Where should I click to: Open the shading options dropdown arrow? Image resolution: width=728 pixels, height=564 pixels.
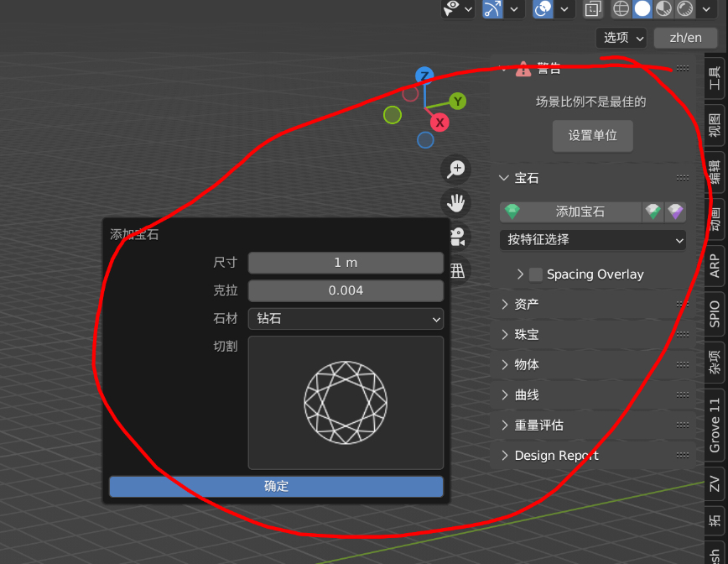pyautogui.click(x=706, y=9)
